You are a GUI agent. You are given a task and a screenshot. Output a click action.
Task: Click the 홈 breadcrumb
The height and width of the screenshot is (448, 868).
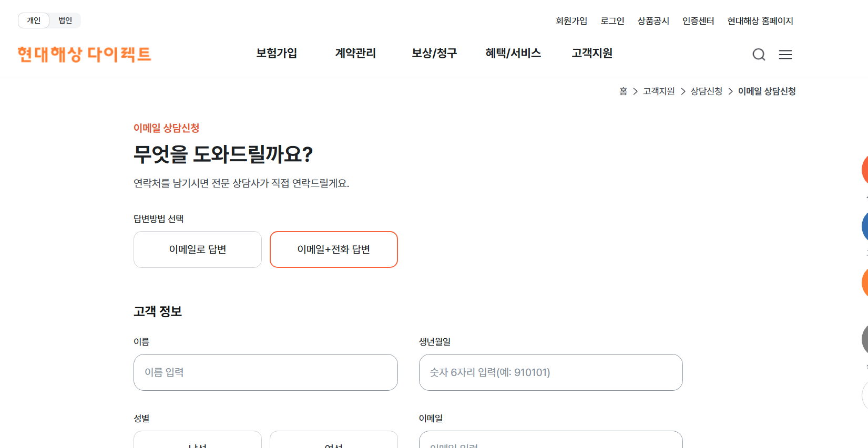(624, 91)
